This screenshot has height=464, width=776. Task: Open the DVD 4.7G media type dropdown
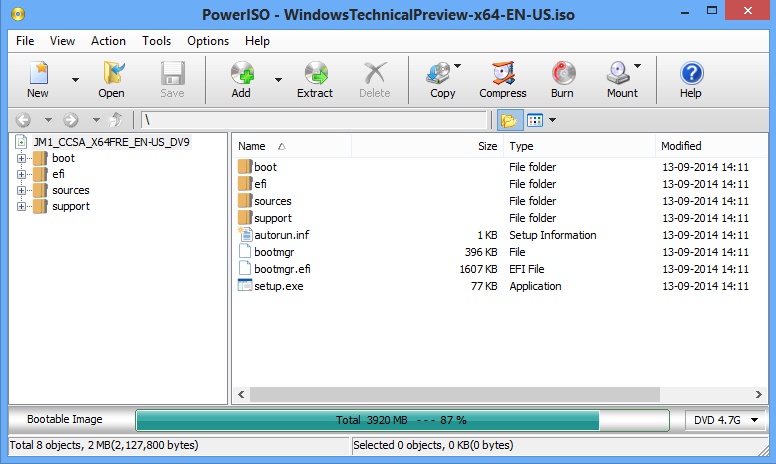pos(725,420)
